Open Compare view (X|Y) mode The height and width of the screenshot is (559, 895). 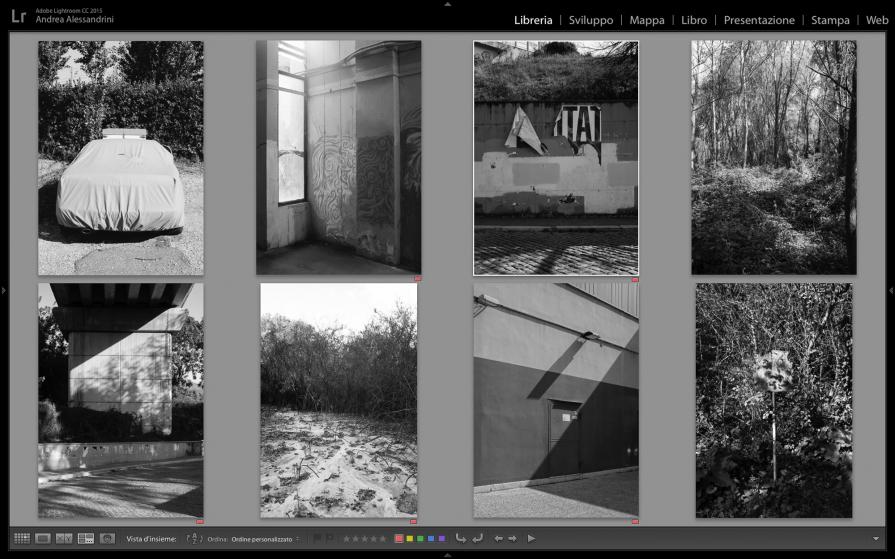(x=64, y=538)
